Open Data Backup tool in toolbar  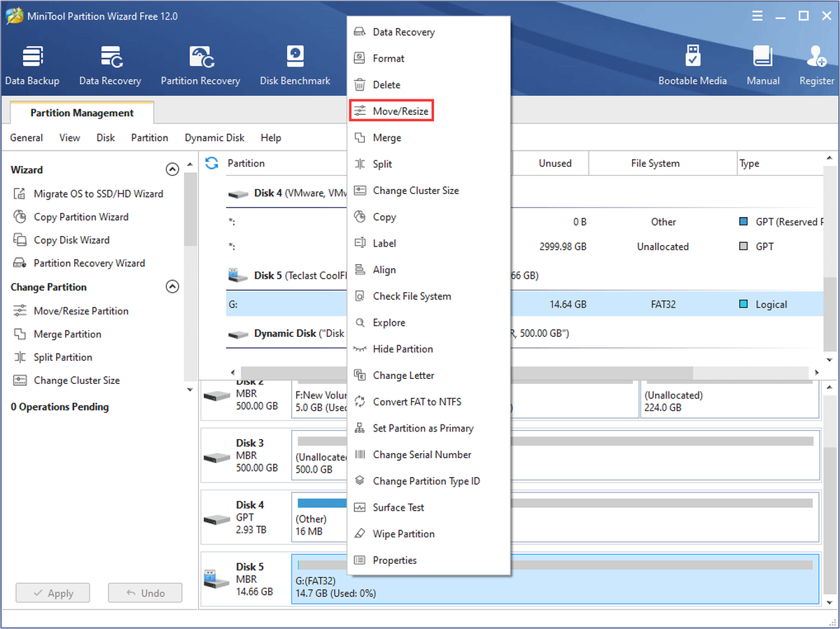coord(32,67)
